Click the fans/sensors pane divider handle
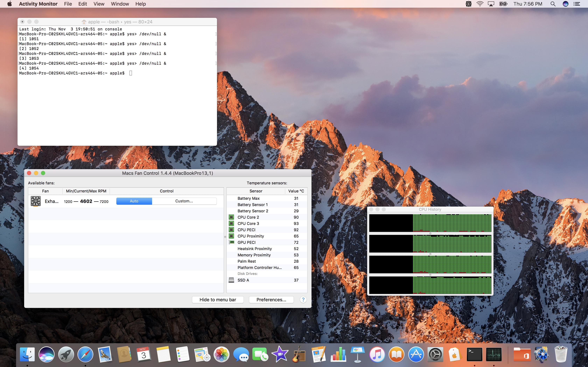 coord(225,237)
